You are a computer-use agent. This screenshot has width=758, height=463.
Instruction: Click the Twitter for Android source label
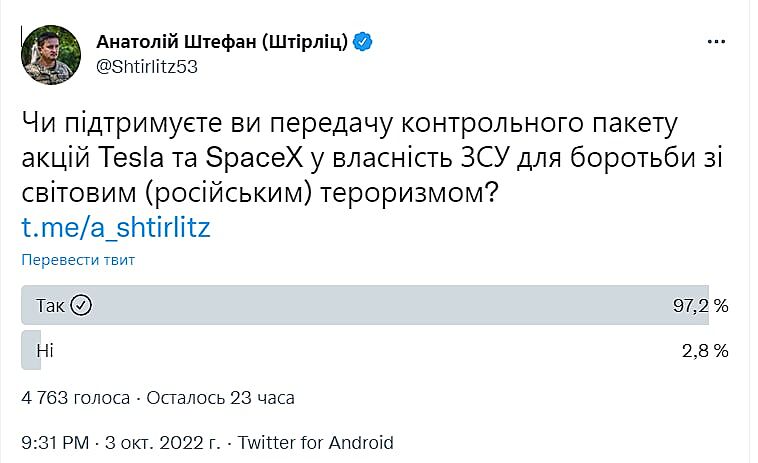316,442
